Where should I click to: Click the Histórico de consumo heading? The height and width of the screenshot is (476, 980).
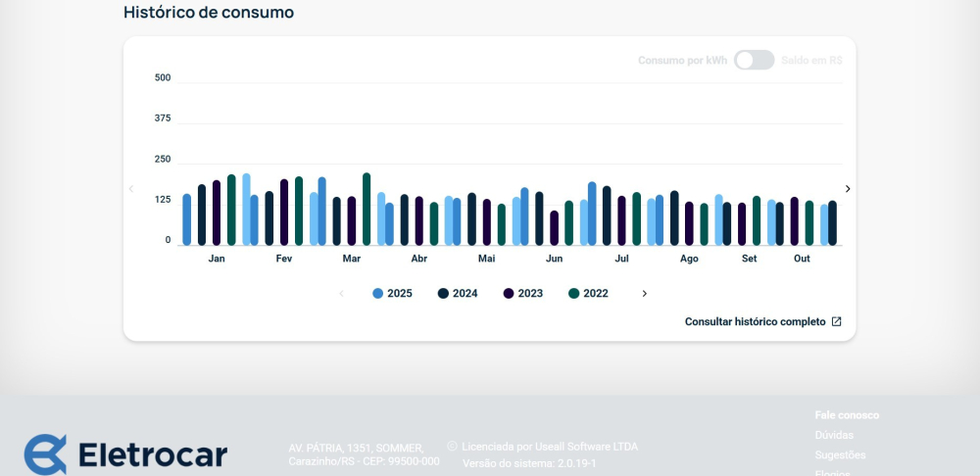(x=209, y=13)
